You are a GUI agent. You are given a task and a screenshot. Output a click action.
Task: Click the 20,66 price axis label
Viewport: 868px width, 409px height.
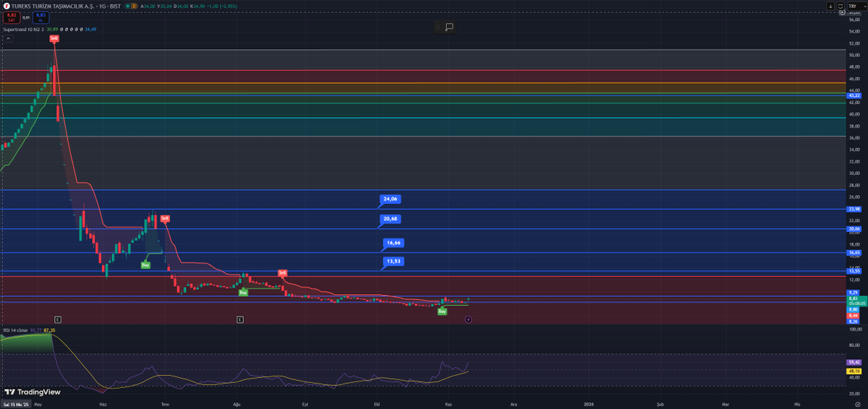pyautogui.click(x=854, y=228)
